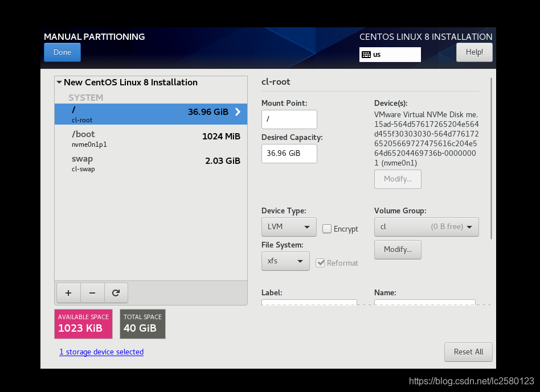
Task: Select the /boot nvme0n1p1 partition
Action: [151, 139]
